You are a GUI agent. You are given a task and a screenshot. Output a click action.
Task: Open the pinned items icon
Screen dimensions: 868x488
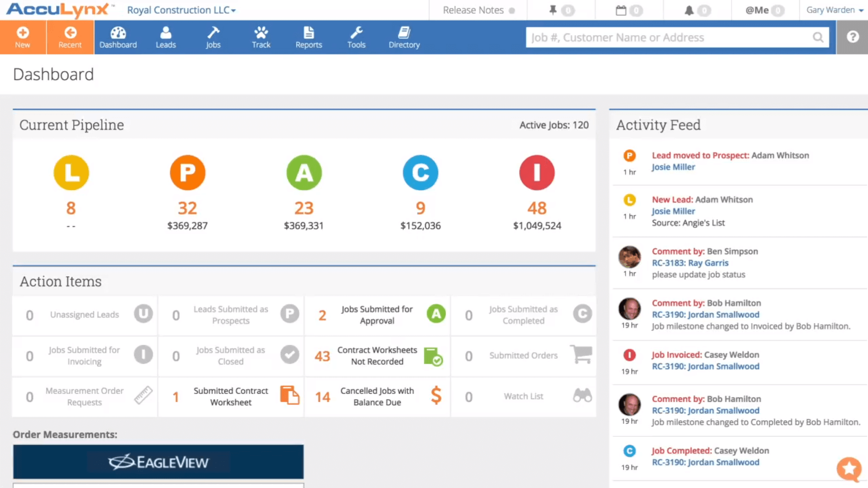pos(553,10)
